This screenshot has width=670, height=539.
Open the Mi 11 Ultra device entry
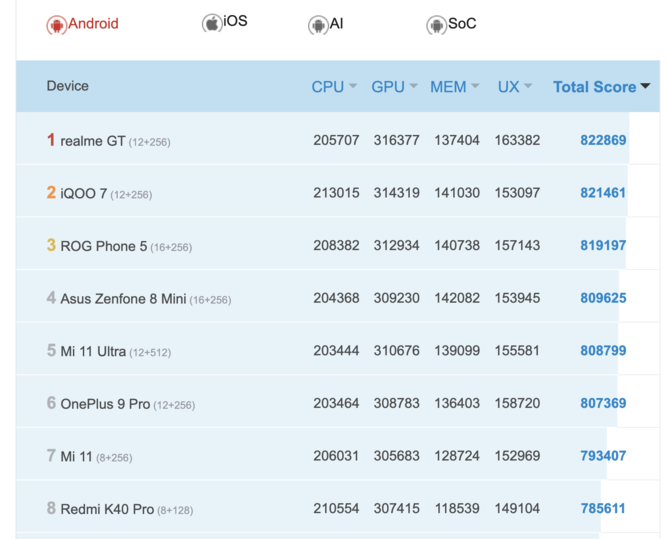pos(93,351)
